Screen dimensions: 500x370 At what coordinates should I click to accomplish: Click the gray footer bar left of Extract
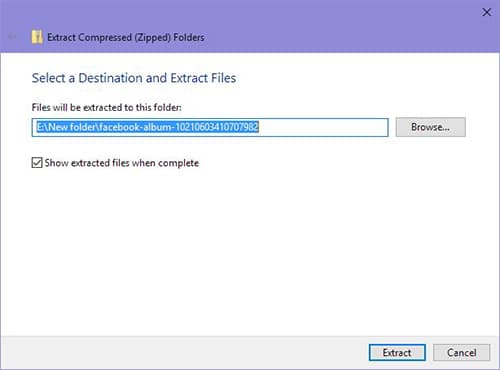[183, 353]
